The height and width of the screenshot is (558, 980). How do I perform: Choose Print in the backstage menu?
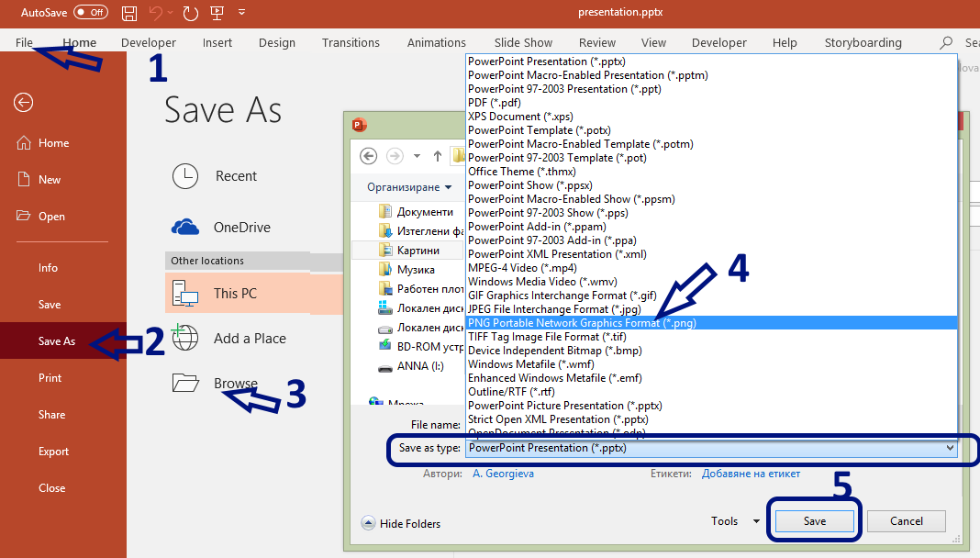pos(50,378)
